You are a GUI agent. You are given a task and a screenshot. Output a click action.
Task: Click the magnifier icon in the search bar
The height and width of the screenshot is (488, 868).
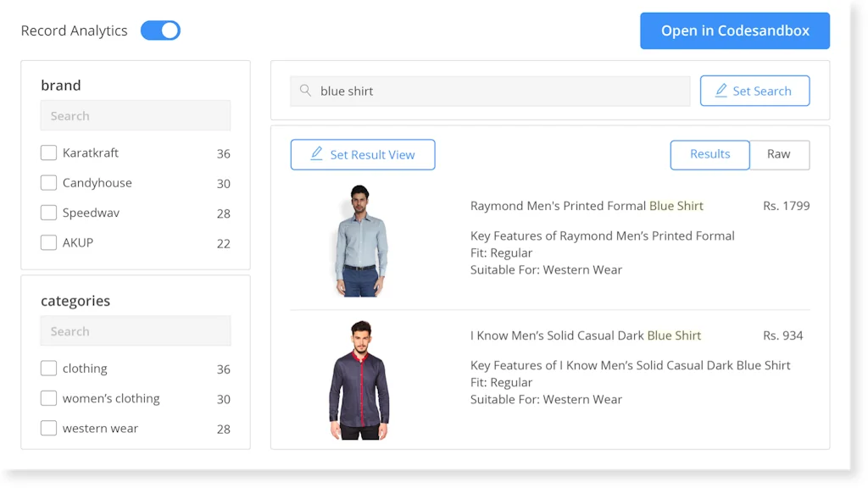click(306, 91)
